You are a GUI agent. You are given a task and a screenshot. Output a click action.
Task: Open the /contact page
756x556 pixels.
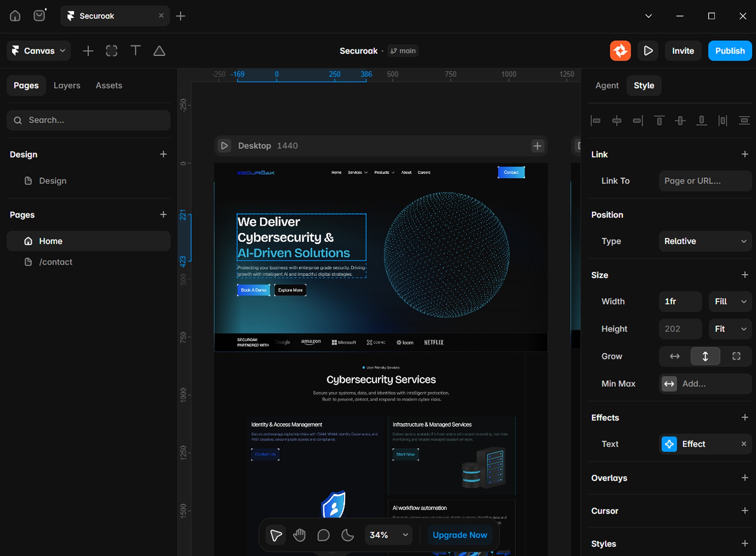(x=89, y=262)
